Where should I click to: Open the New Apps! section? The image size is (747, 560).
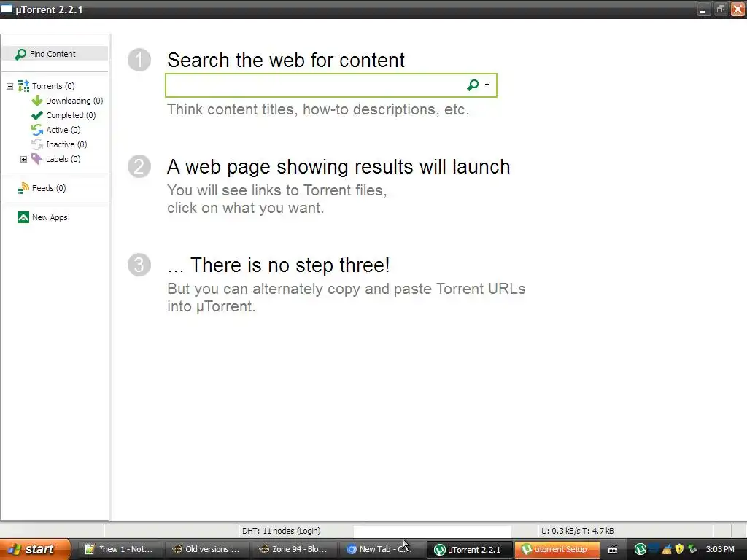[50, 217]
